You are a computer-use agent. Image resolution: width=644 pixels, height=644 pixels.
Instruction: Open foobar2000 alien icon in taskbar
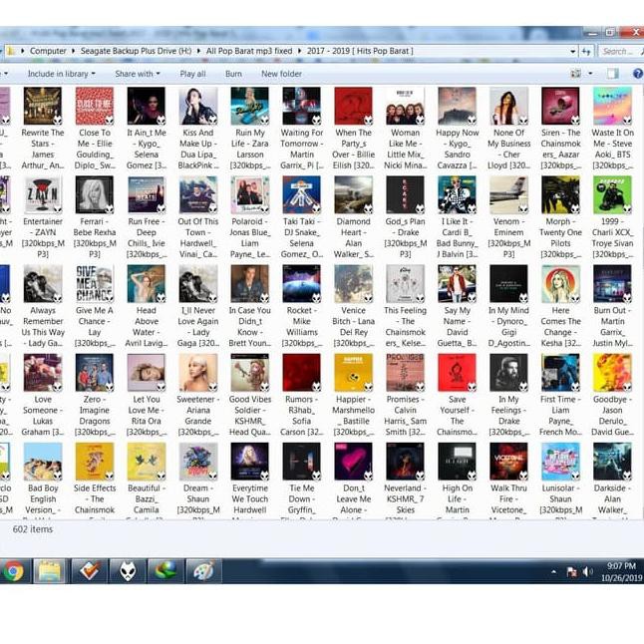127,571
